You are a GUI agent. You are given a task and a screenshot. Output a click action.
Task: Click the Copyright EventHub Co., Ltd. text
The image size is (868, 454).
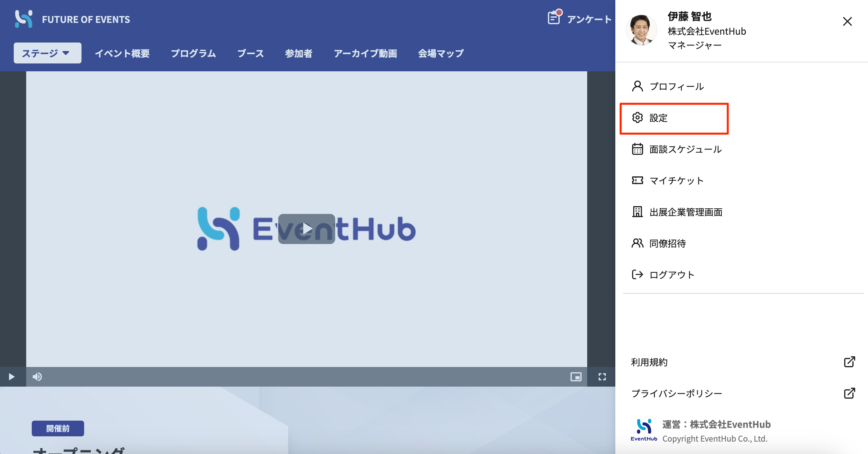click(715, 439)
